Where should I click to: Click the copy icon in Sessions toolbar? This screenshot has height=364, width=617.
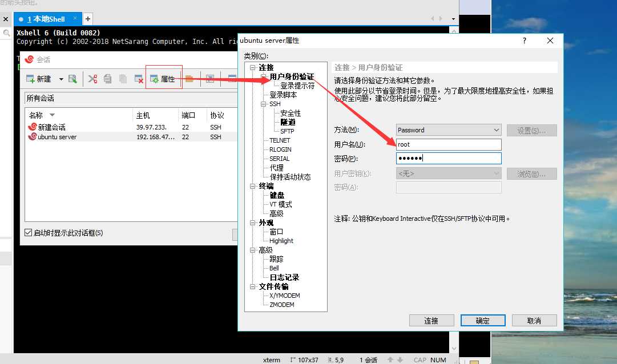coord(107,79)
